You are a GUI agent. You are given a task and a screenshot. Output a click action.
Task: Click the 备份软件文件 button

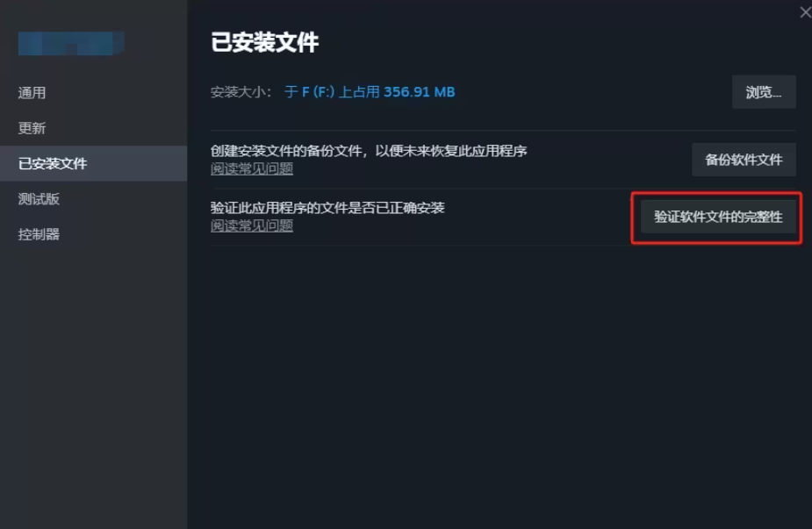coord(744,160)
